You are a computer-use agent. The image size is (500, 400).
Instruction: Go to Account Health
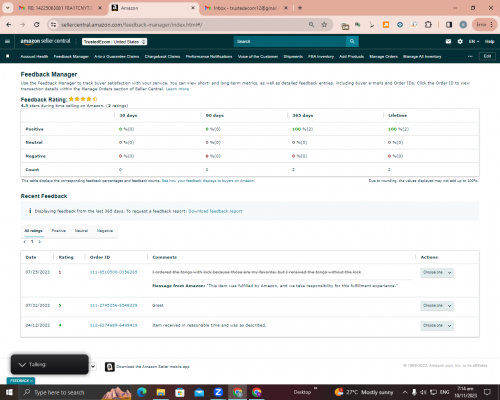tap(34, 57)
